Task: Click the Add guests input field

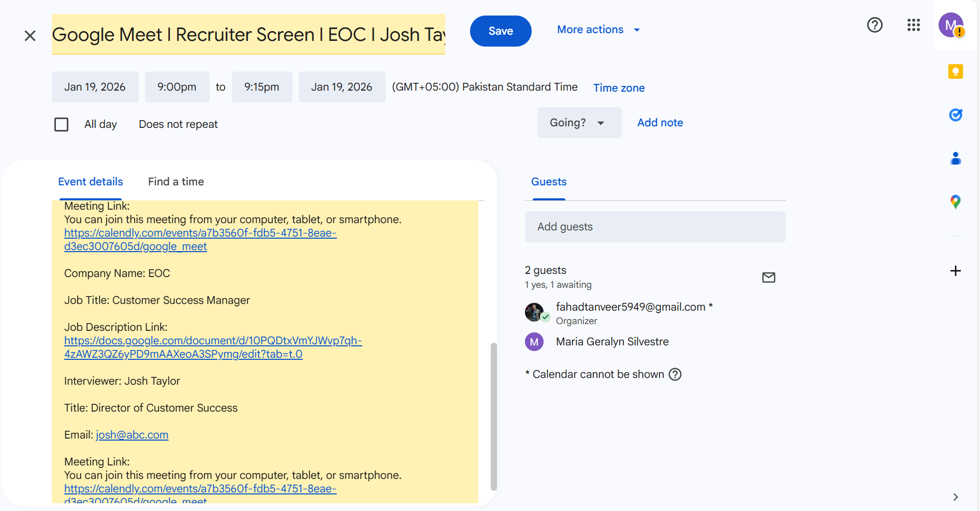Action: point(655,227)
